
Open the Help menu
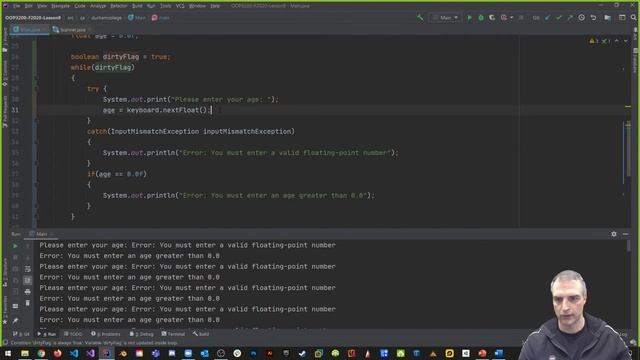[x=215, y=6]
